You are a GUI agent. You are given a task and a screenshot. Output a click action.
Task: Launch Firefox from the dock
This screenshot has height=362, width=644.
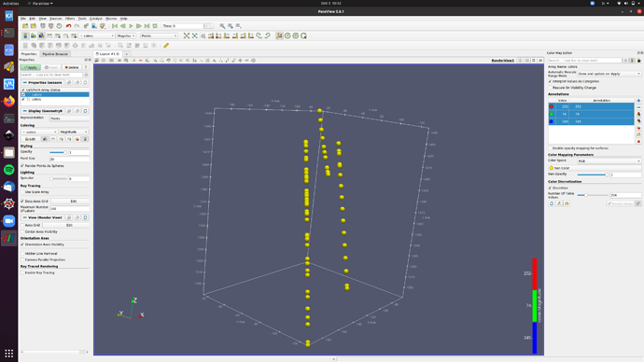(9, 102)
